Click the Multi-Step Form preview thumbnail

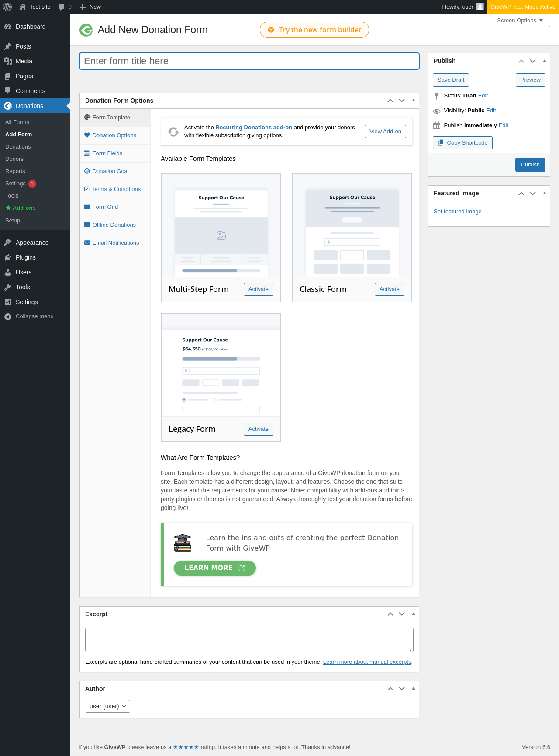[x=221, y=225]
